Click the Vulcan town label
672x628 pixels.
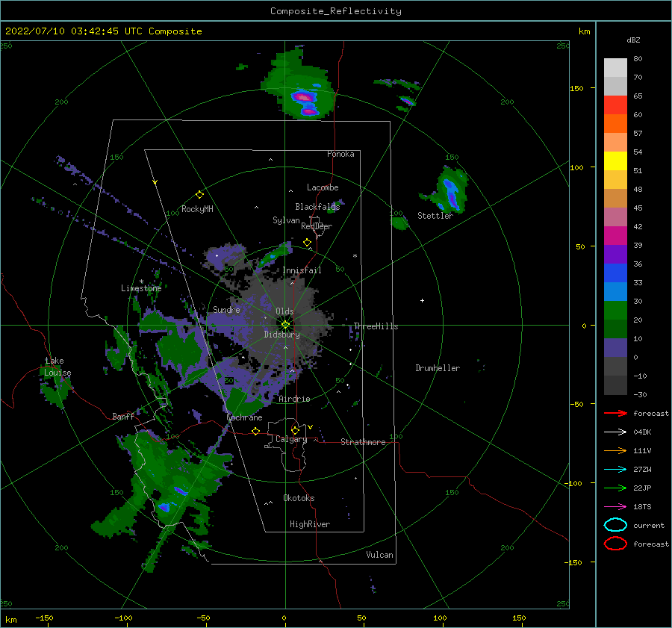point(379,555)
